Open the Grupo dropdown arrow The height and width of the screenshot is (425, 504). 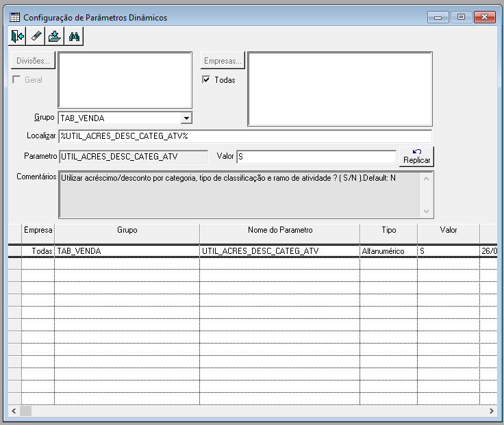pyautogui.click(x=186, y=118)
